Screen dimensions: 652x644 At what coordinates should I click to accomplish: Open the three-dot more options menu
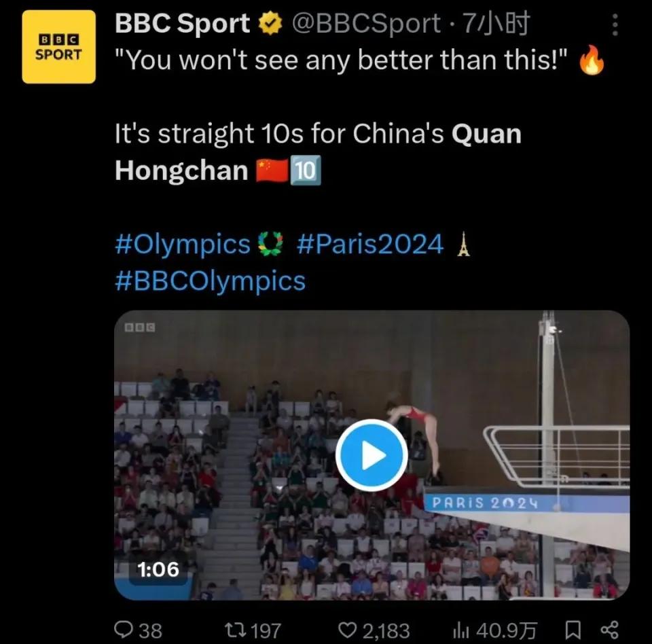(615, 25)
